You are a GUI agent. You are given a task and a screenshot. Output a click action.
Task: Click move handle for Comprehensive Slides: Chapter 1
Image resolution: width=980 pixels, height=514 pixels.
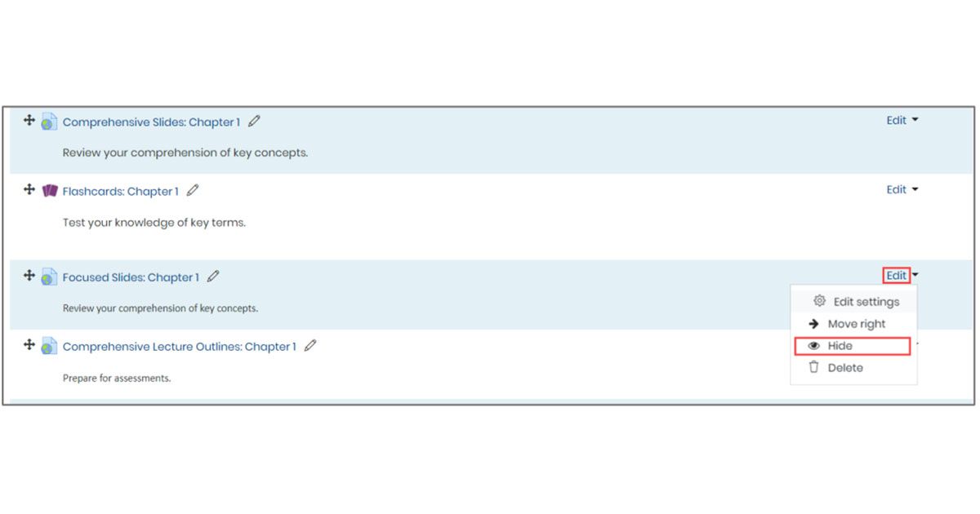click(x=29, y=121)
